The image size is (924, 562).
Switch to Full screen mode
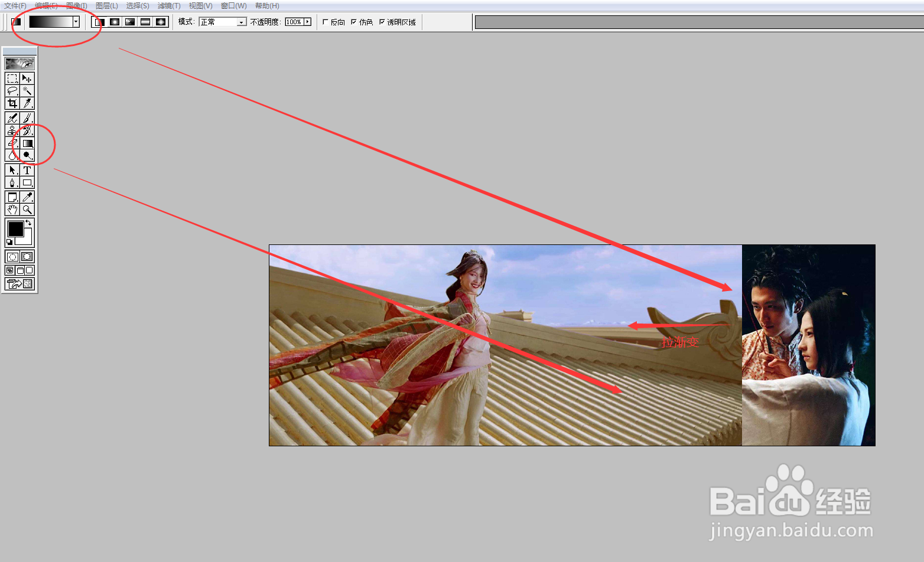30,270
